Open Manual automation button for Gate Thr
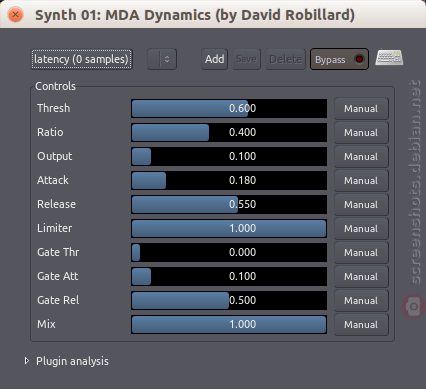The height and width of the screenshot is (389, 426). [x=361, y=253]
